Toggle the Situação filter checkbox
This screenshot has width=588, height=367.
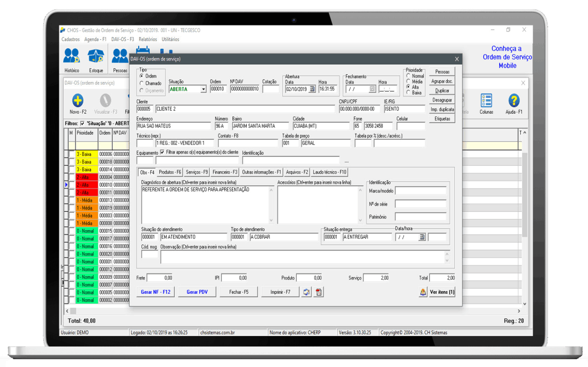82,123
